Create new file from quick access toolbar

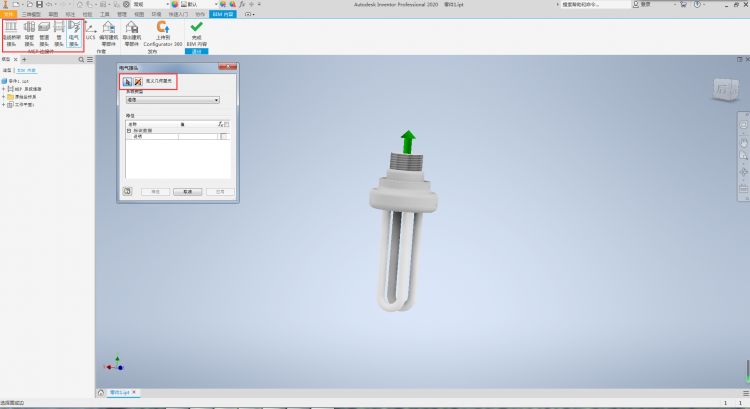click(16, 4)
